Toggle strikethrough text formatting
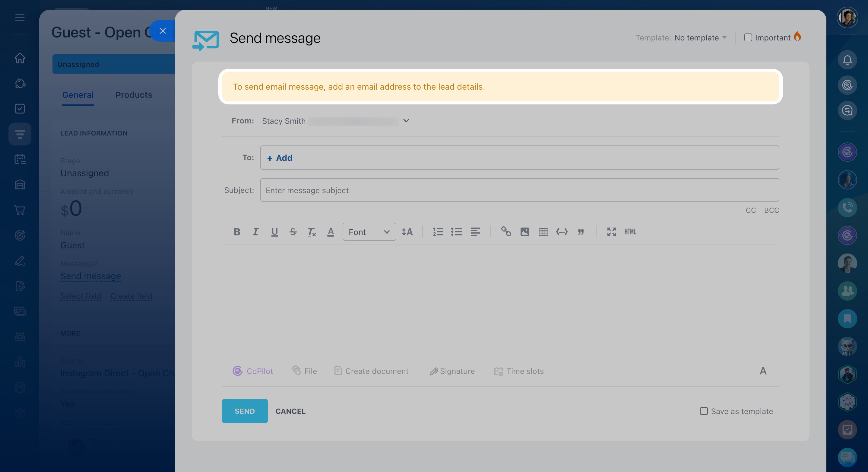 [x=293, y=232]
